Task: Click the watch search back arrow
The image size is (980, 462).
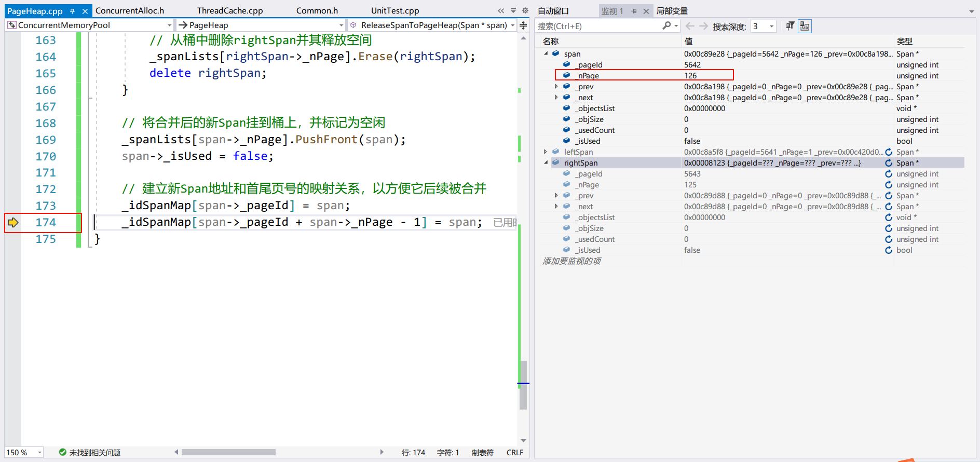Action: click(x=690, y=26)
